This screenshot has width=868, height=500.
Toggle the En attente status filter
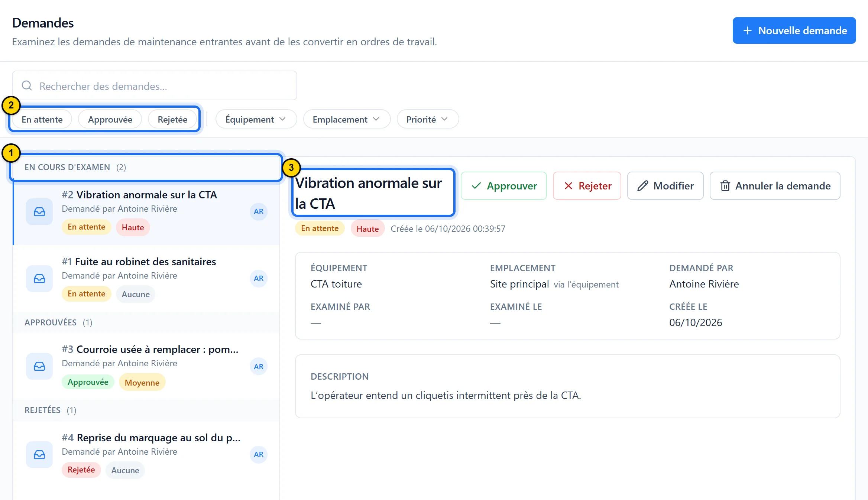click(x=42, y=119)
